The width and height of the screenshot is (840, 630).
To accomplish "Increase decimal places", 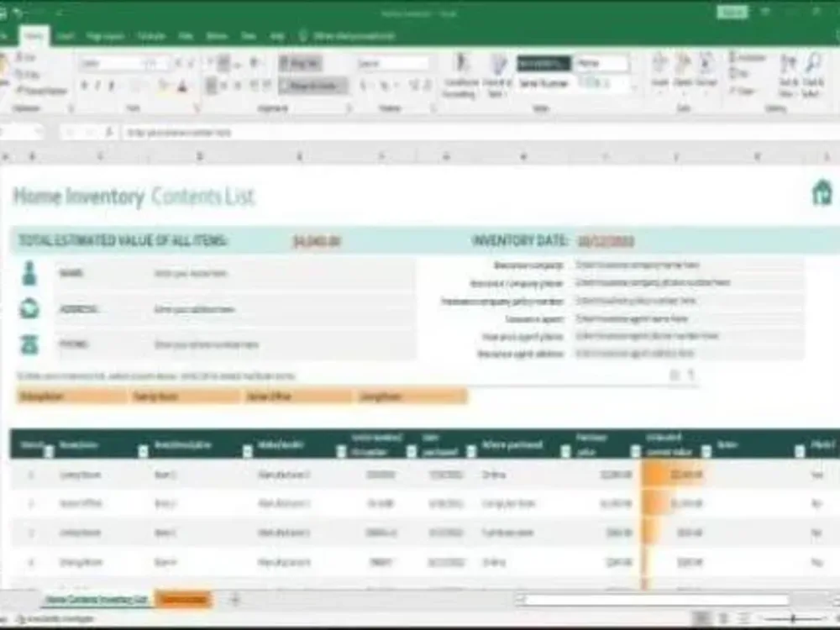I will 413,85.
